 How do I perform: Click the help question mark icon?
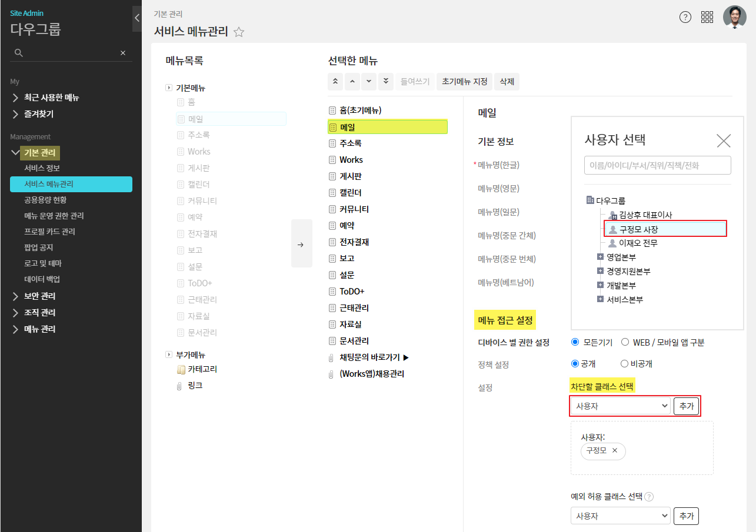point(685,17)
